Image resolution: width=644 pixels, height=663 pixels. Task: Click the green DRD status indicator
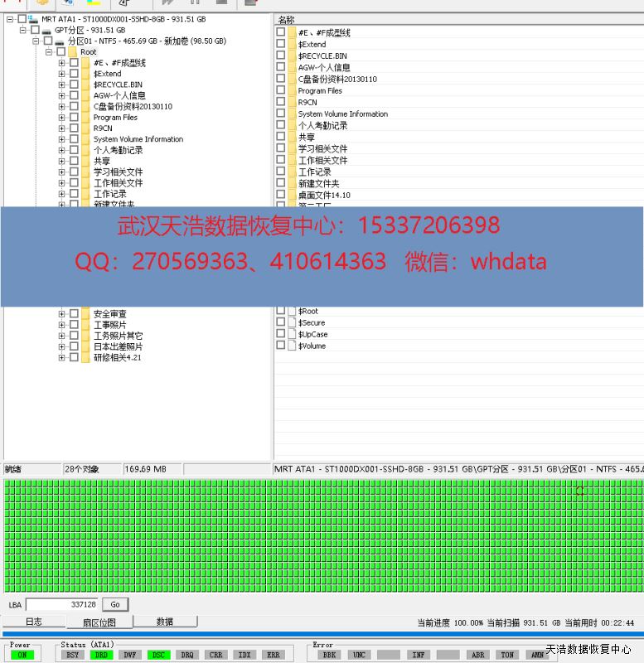(x=101, y=655)
